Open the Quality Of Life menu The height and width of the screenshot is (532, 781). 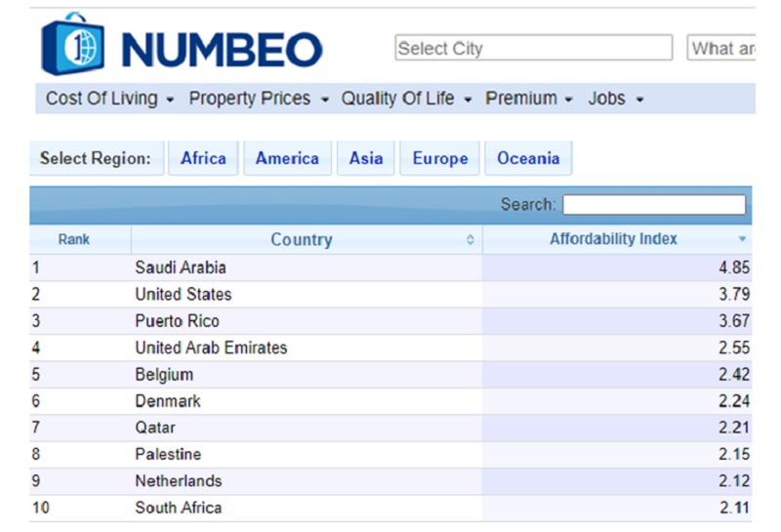(x=406, y=99)
